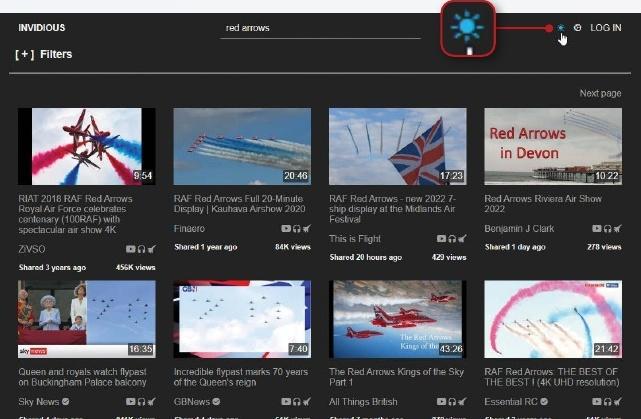This screenshot has height=419, width=641.
Task: Select audio-only headphones icon for Sky News video
Action: (141, 402)
